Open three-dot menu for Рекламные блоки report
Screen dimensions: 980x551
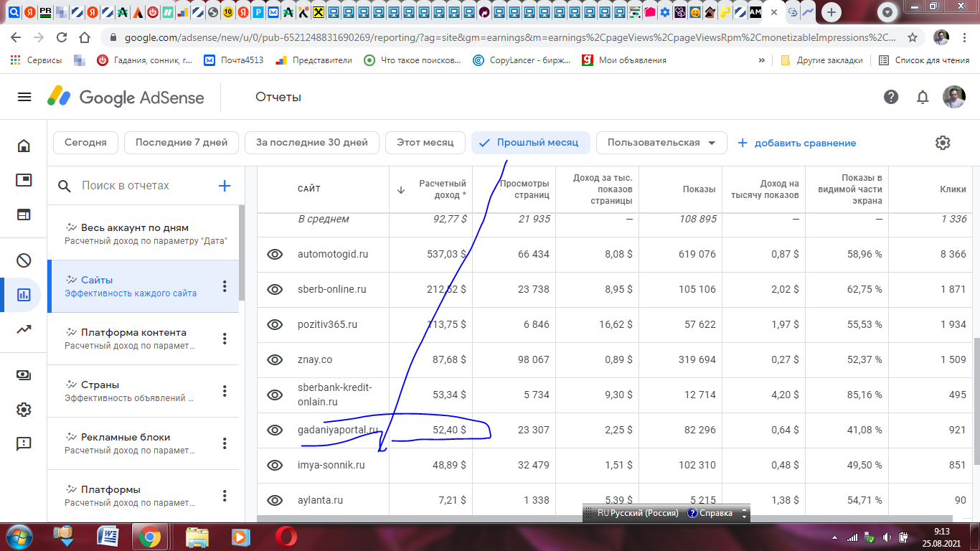coord(225,443)
